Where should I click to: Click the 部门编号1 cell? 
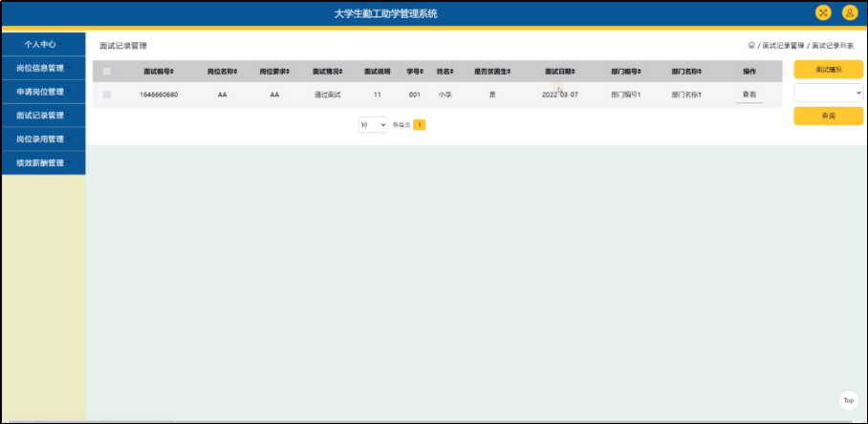click(625, 95)
